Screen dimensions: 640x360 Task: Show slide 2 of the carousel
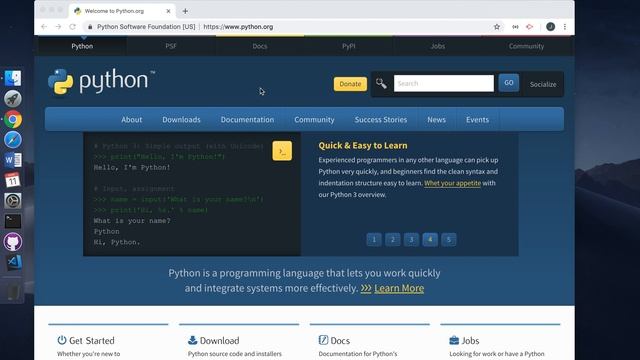click(x=393, y=239)
